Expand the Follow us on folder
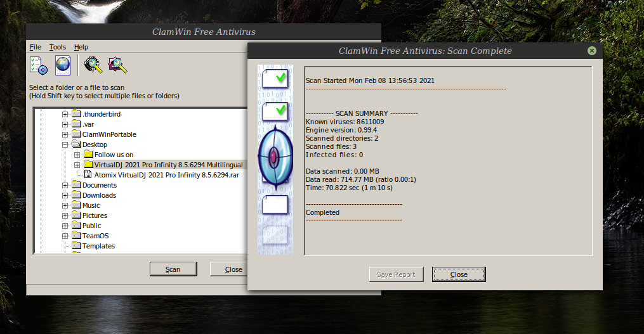 77,155
